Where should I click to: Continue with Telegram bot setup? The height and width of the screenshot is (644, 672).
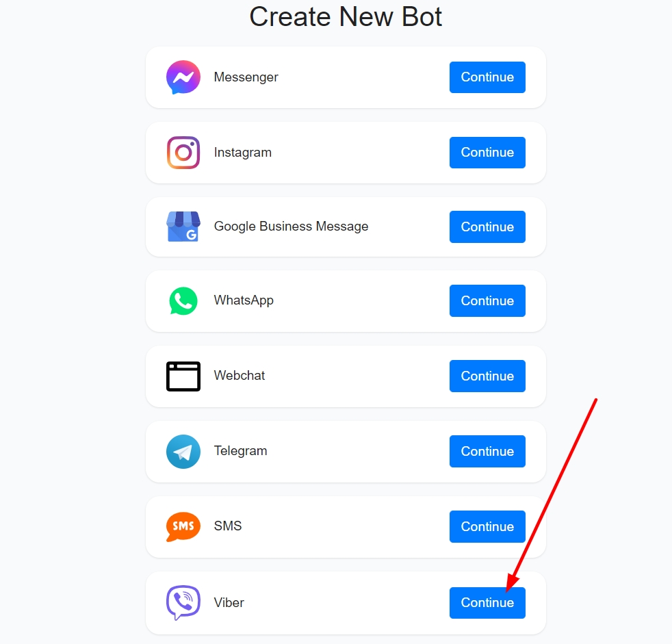pyautogui.click(x=487, y=451)
